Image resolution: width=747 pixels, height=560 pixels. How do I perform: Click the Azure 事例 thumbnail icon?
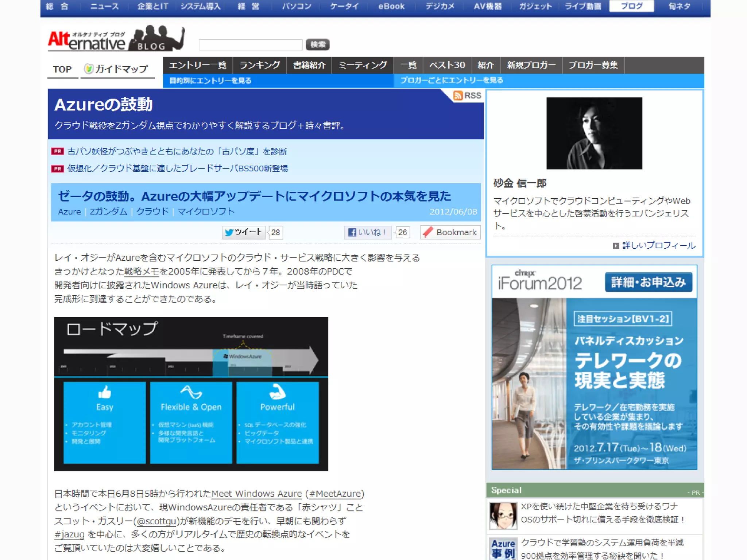pos(503,548)
